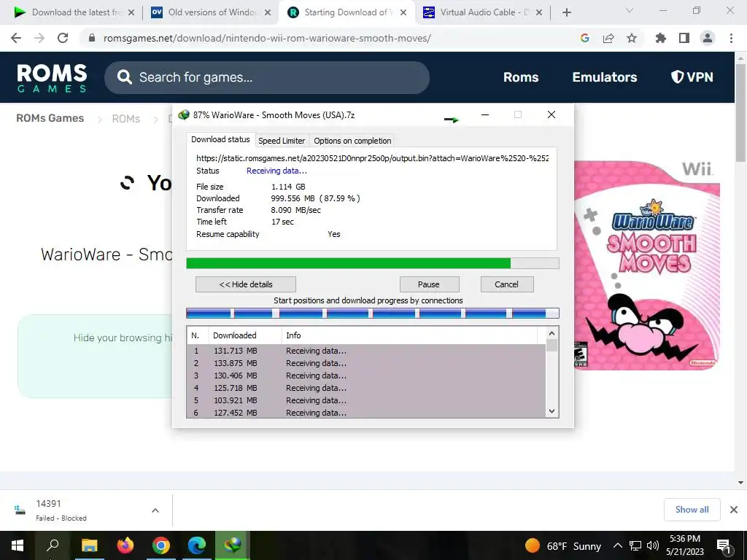Go back using the browser back arrow
This screenshot has height=560, width=747.
coord(16,38)
